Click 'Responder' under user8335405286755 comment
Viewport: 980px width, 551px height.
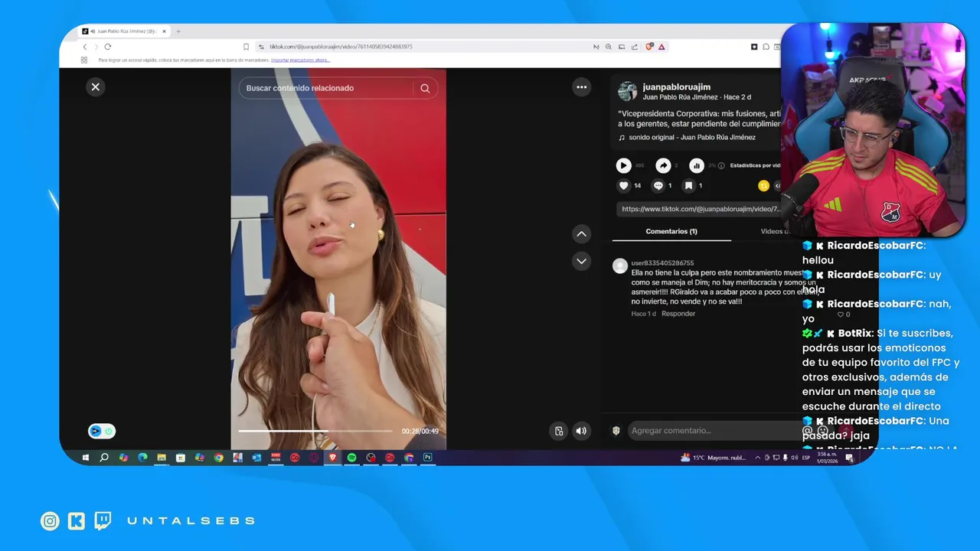678,314
